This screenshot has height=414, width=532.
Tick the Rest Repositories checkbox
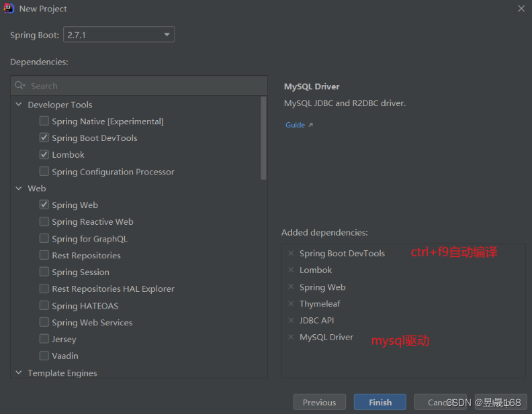click(x=44, y=255)
